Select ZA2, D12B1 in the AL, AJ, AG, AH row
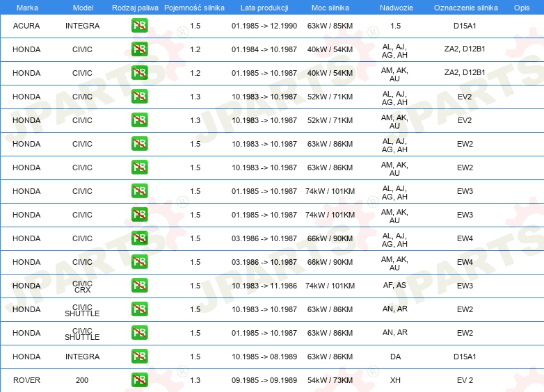 click(x=465, y=49)
